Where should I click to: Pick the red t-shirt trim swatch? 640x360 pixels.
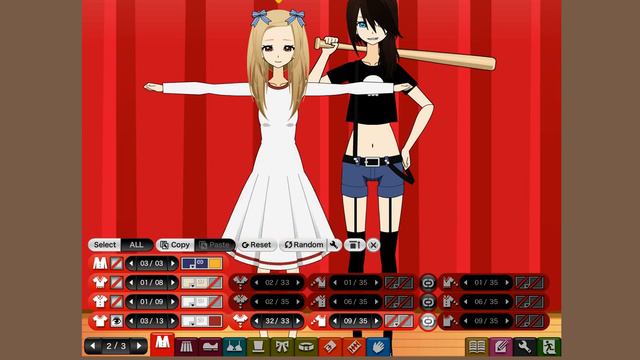(216, 321)
